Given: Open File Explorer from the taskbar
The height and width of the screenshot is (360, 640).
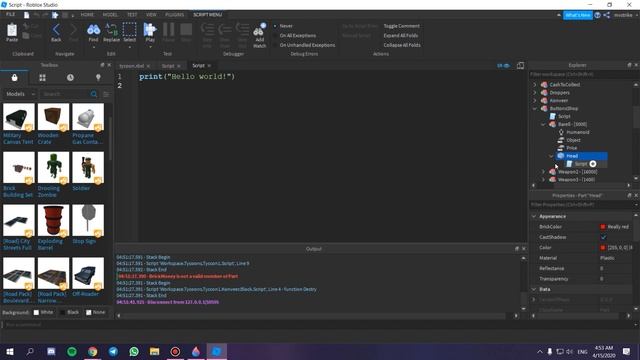Looking at the screenshot, I should [154, 351].
